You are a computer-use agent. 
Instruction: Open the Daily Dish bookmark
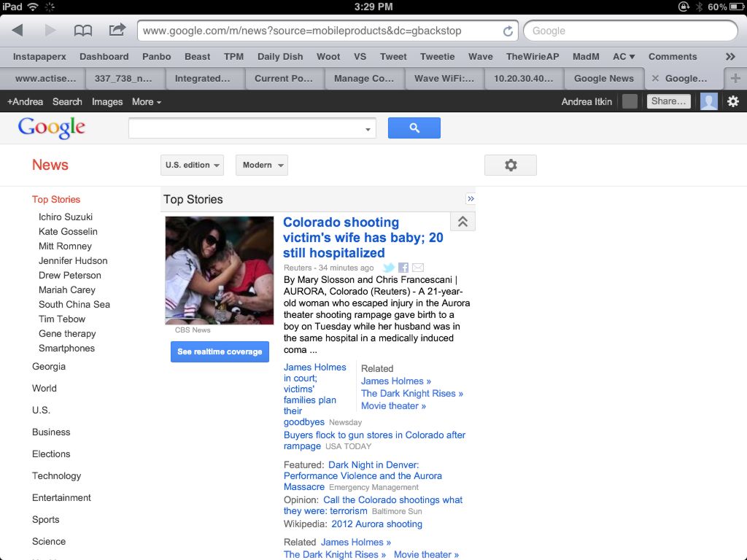(x=280, y=57)
